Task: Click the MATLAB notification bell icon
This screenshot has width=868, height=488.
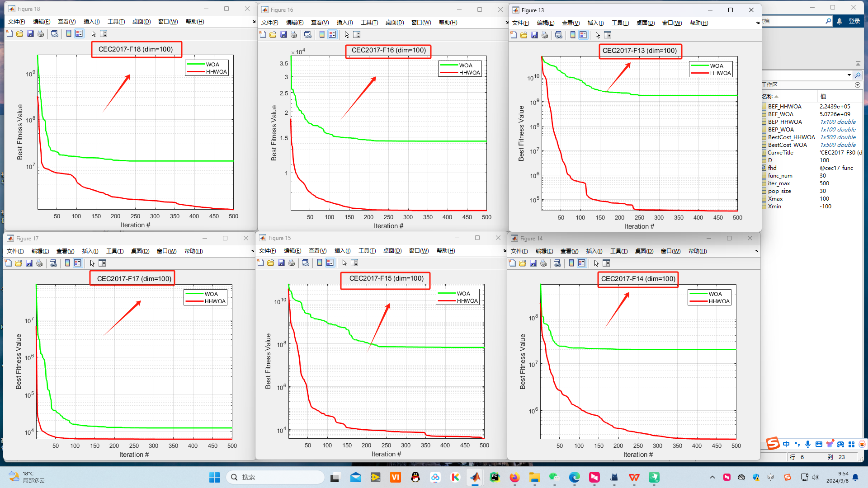Action: pyautogui.click(x=840, y=21)
